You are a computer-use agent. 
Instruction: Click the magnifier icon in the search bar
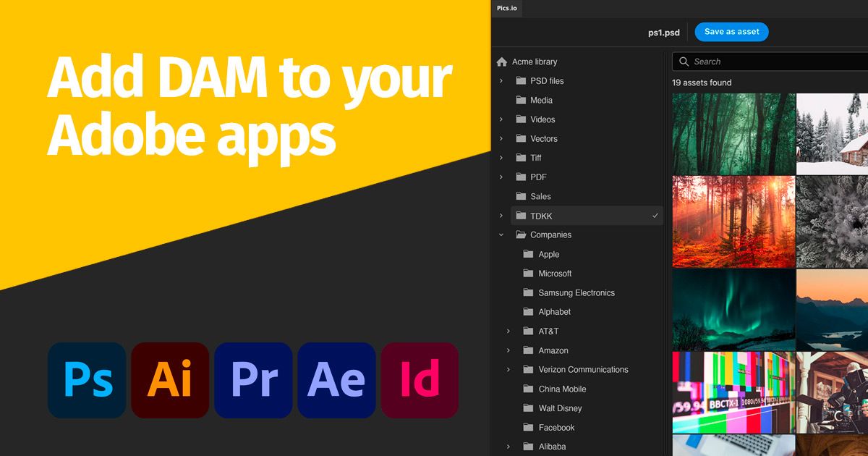[683, 62]
